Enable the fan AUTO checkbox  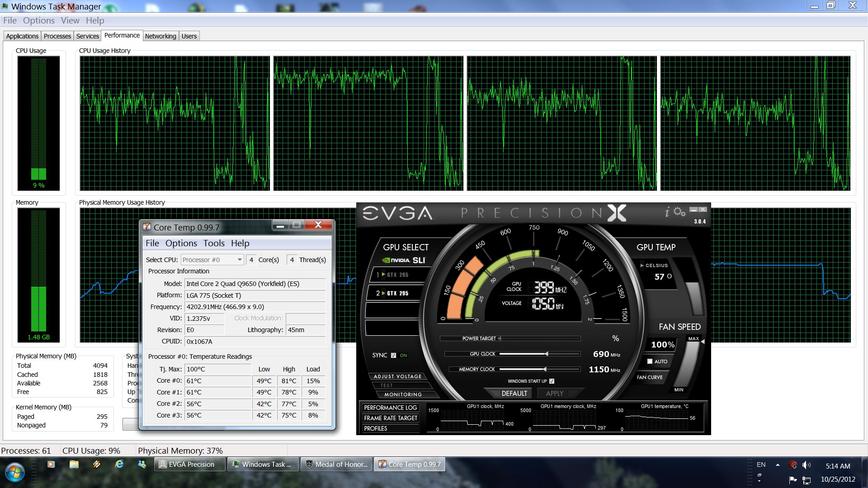pos(650,361)
